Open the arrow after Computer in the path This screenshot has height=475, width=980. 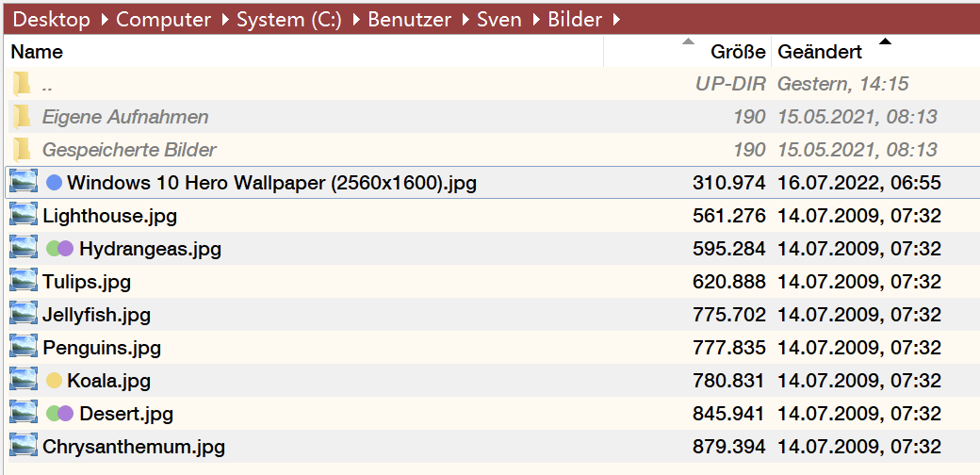(225, 20)
